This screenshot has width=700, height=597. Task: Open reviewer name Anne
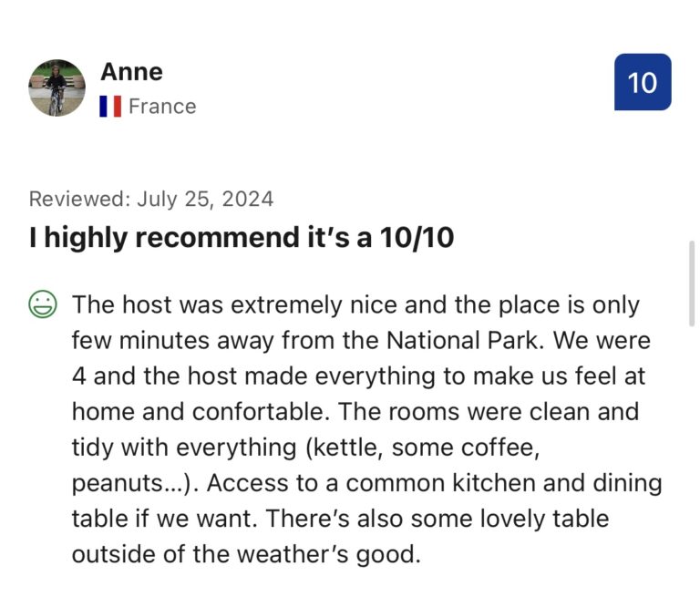(x=131, y=71)
